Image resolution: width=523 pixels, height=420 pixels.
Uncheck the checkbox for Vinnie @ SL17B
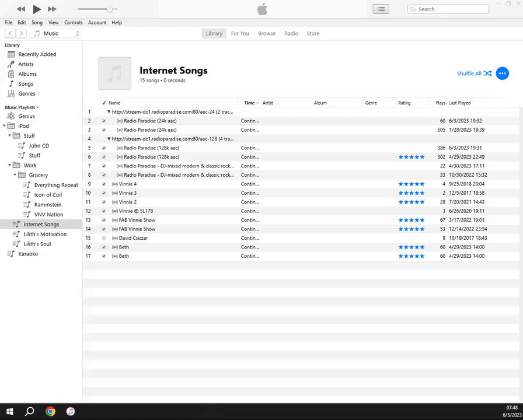tap(104, 211)
